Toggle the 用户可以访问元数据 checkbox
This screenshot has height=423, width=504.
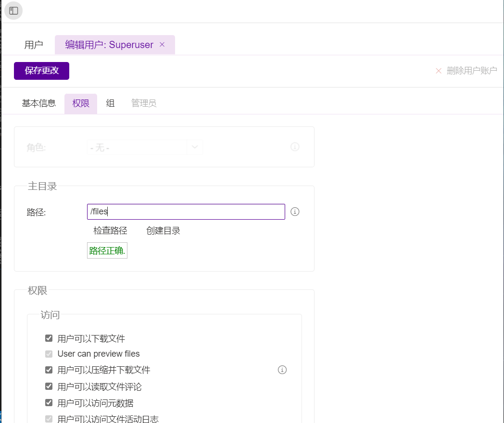point(49,402)
